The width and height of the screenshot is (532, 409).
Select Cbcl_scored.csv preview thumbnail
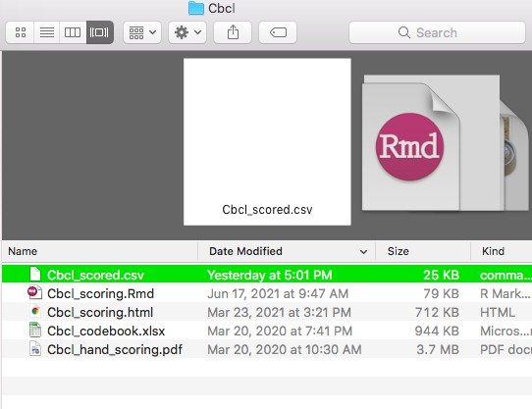267,142
